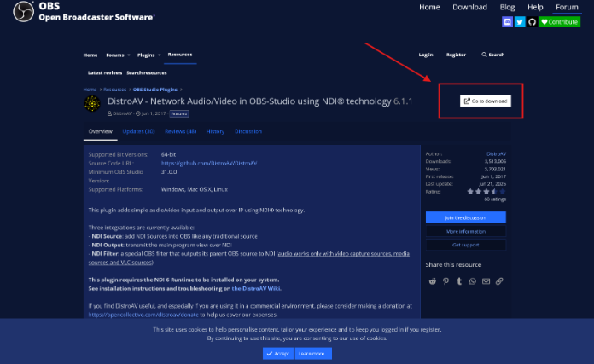The image size is (594, 364).
Task: Open Blog in top site menu
Action: [x=507, y=7]
